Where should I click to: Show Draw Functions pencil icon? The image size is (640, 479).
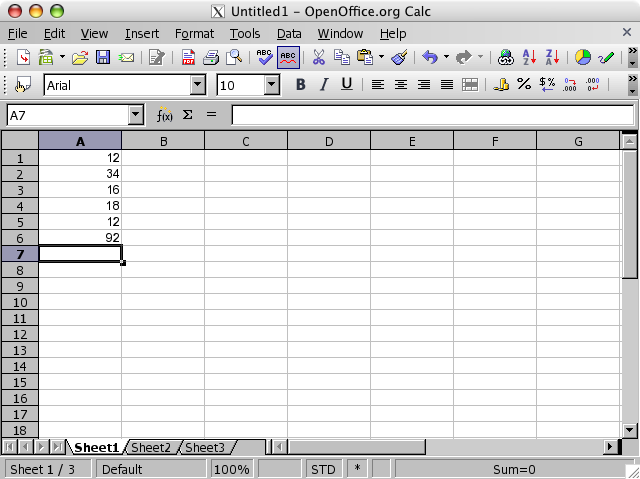tap(606, 57)
